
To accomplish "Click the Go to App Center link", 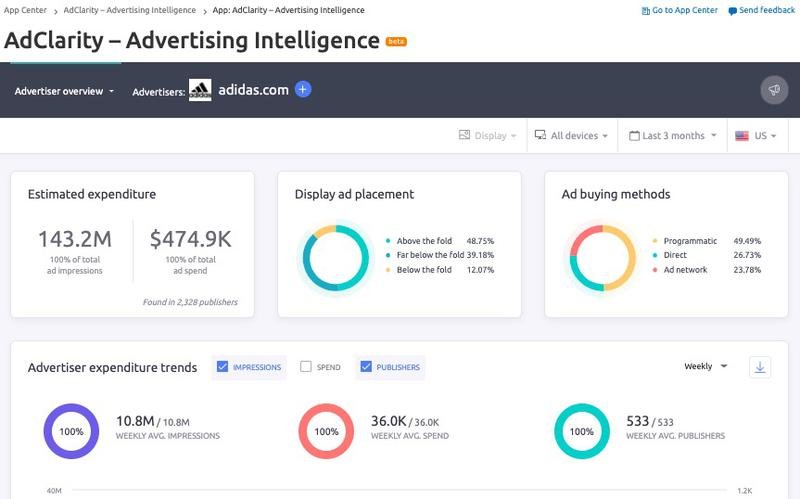I will [685, 10].
